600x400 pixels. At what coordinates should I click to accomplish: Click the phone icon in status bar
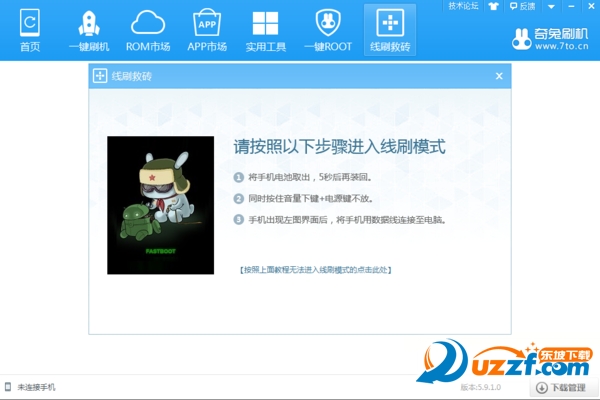pyautogui.click(x=8, y=387)
